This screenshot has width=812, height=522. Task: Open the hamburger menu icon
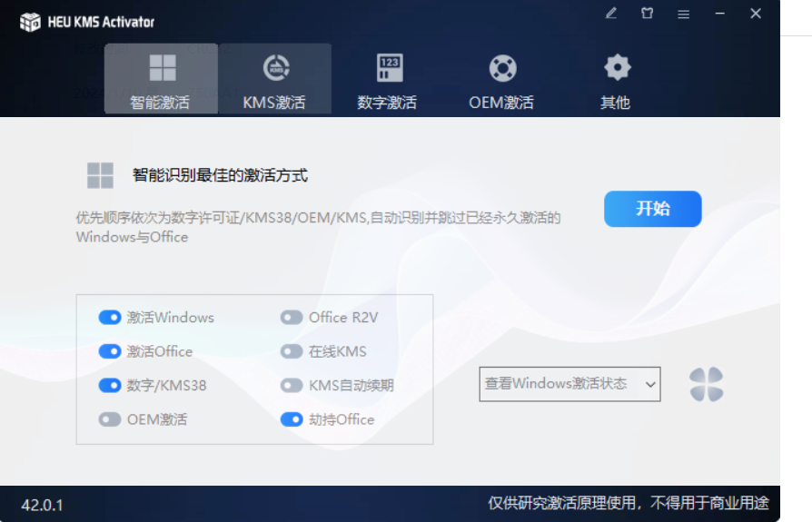pyautogui.click(x=684, y=14)
